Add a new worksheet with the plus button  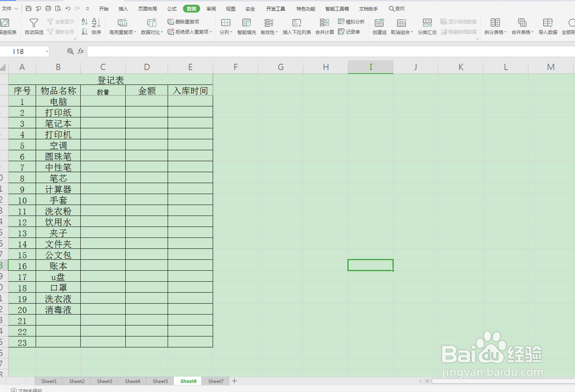click(x=234, y=381)
